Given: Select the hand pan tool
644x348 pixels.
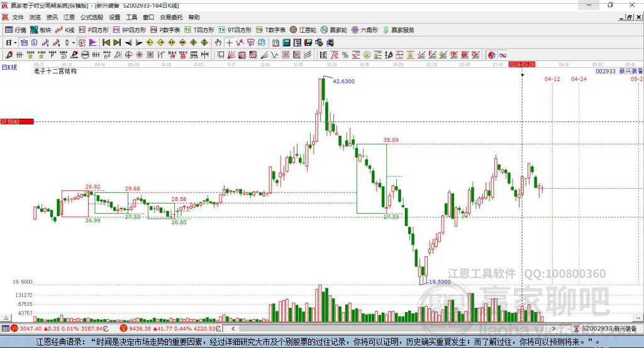Looking at the screenshot, I should tap(218, 42).
